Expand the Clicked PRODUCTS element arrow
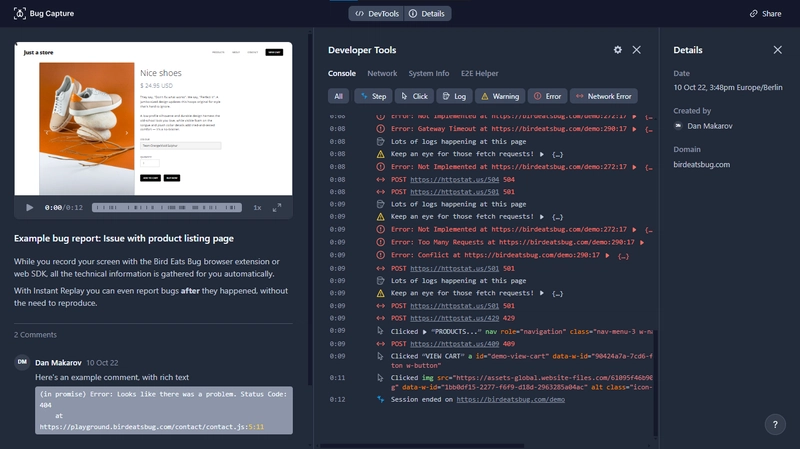Screen dimensions: 800x449 coord(424,332)
